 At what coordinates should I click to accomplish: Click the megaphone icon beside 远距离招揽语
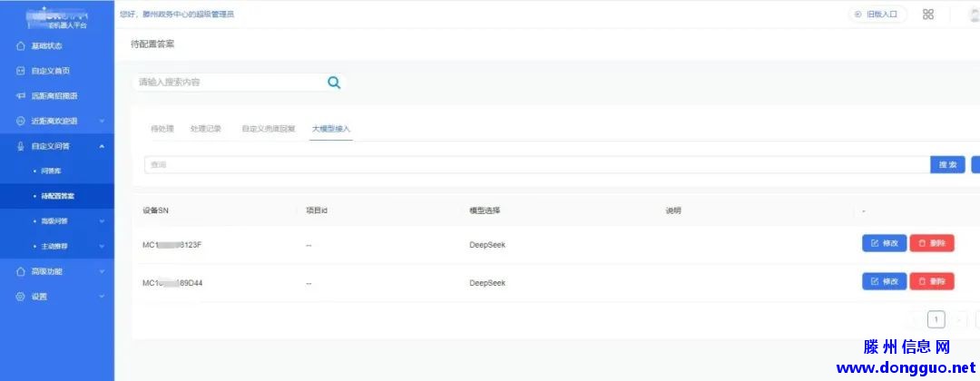click(x=21, y=96)
